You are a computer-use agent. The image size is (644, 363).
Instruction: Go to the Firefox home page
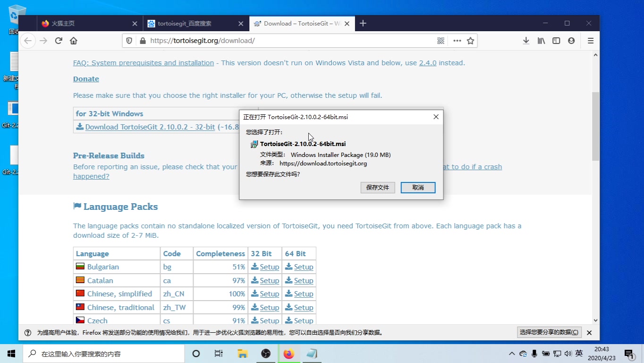[73, 41]
